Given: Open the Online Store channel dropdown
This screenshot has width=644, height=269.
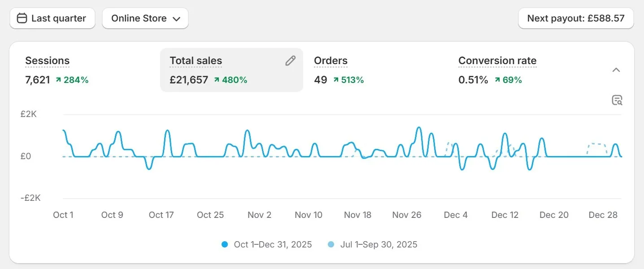Looking at the screenshot, I should (x=145, y=18).
